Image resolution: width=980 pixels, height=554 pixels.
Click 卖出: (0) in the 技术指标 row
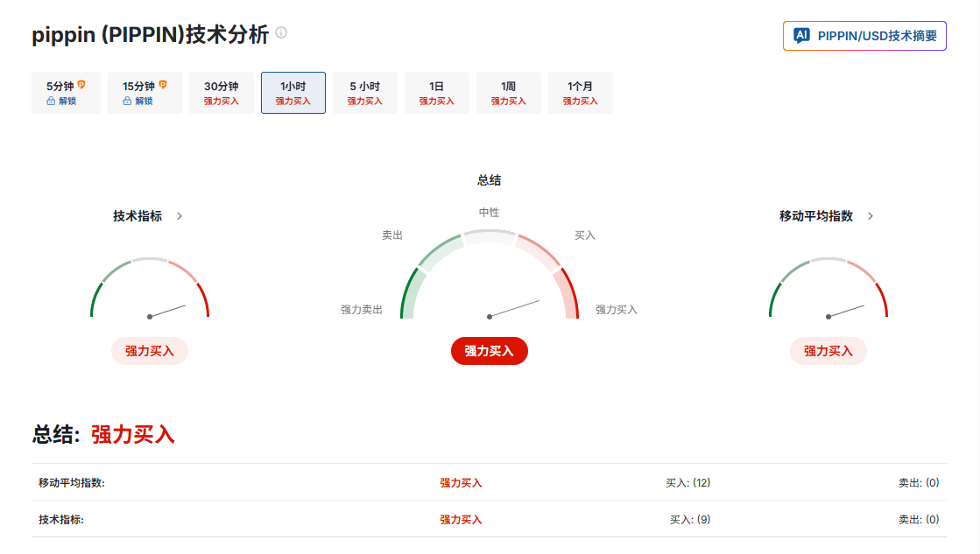919,520
